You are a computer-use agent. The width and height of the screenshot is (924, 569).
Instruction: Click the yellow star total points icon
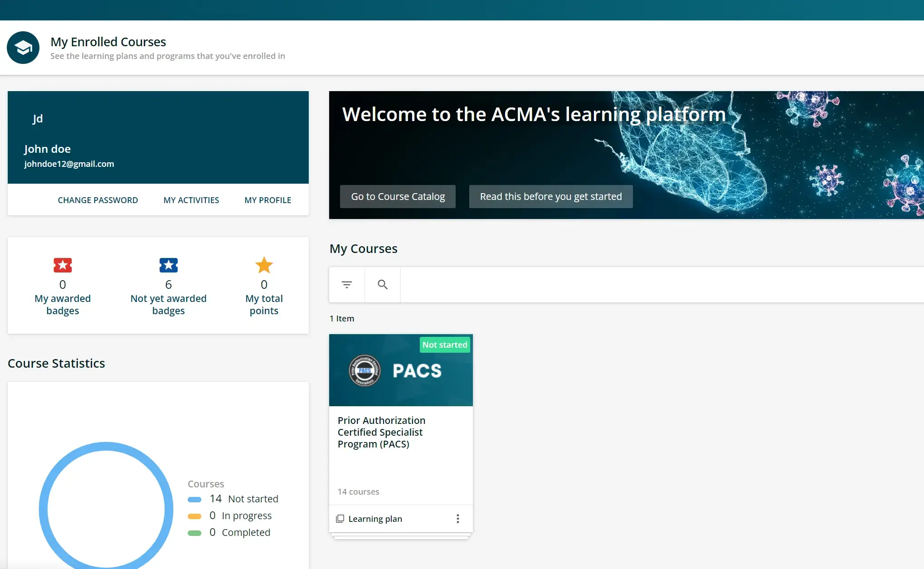[x=264, y=265]
